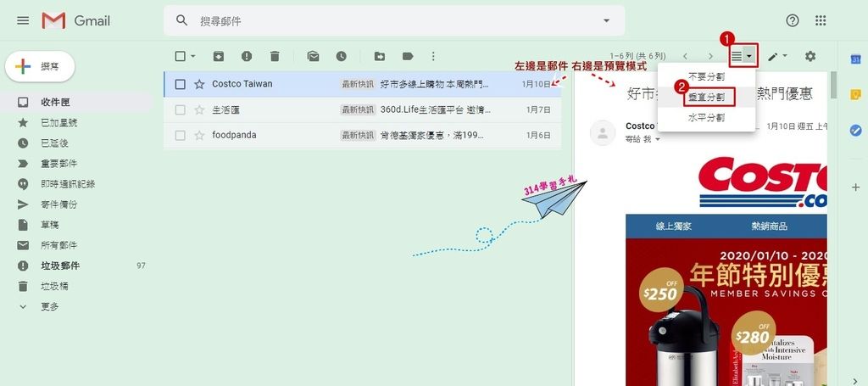Check the foodpanda email checkbox
Image resolution: width=868 pixels, height=386 pixels.
[x=180, y=135]
